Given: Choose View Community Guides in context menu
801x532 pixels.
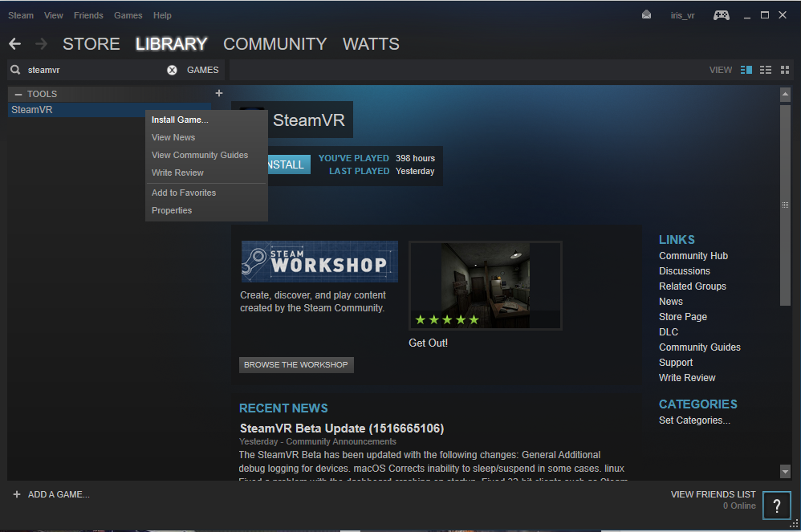Looking at the screenshot, I should click(x=200, y=155).
